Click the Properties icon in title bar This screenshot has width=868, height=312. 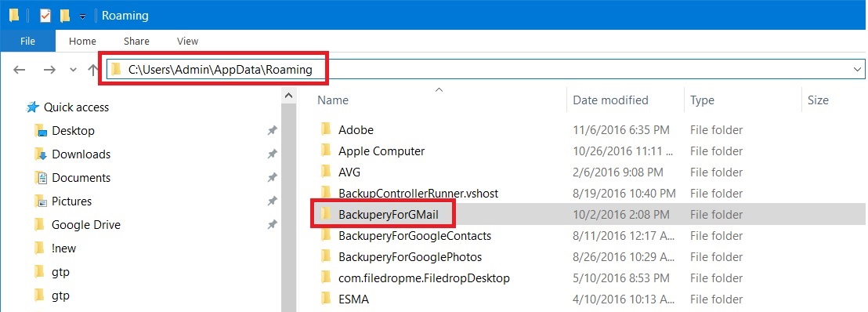[x=45, y=16]
